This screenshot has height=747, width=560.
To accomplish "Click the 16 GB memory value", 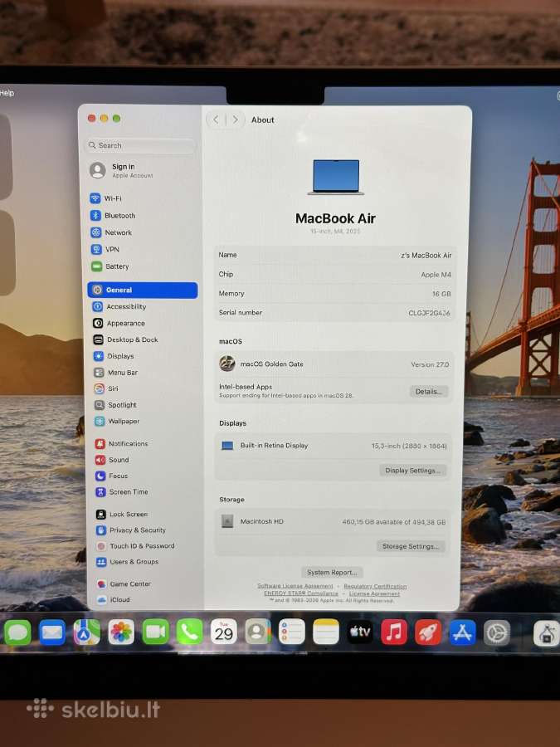I will tap(441, 294).
